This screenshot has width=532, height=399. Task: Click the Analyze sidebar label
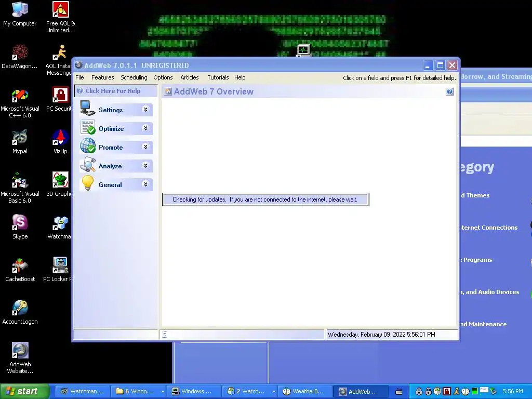click(x=110, y=166)
